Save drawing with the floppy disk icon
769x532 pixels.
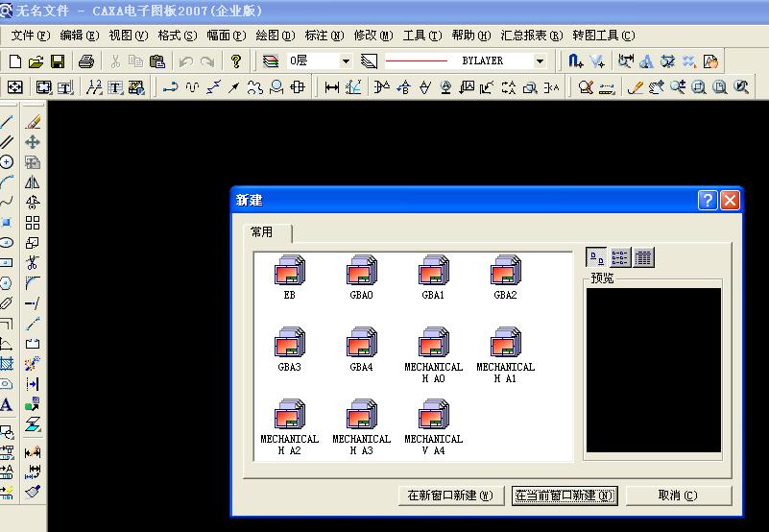58,61
